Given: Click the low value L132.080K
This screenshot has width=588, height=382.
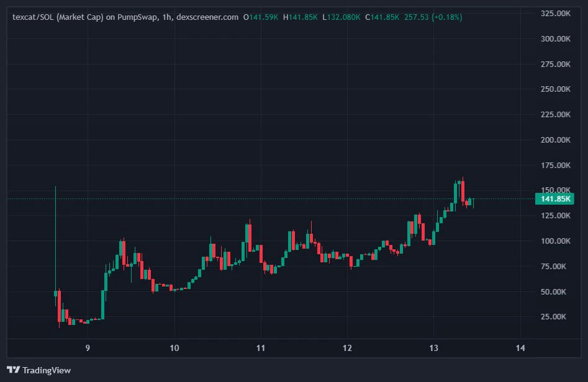Looking at the screenshot, I should click(x=341, y=17).
